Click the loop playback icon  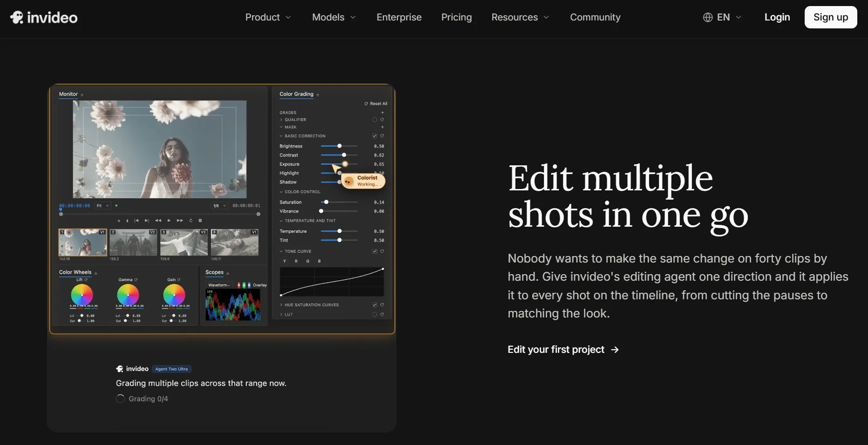[x=190, y=221]
